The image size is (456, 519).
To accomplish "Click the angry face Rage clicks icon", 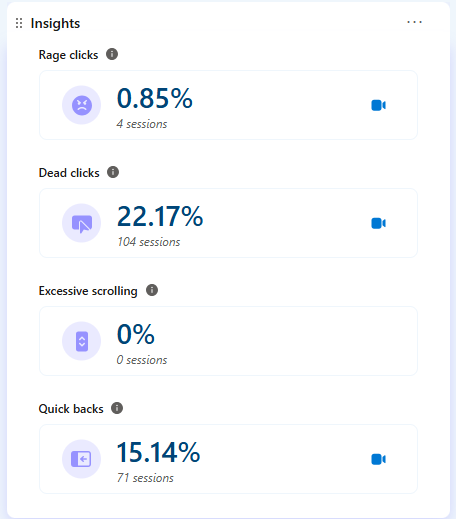I will tap(82, 105).
